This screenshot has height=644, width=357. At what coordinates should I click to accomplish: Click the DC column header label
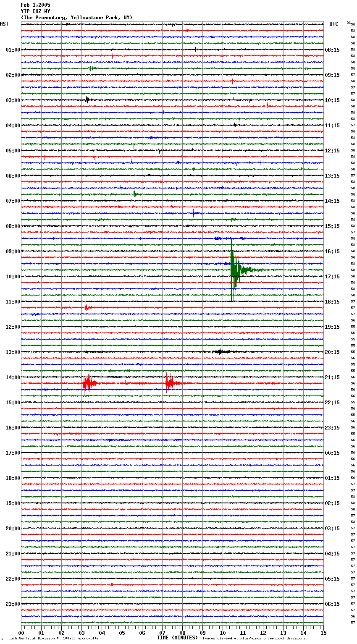click(x=349, y=23)
